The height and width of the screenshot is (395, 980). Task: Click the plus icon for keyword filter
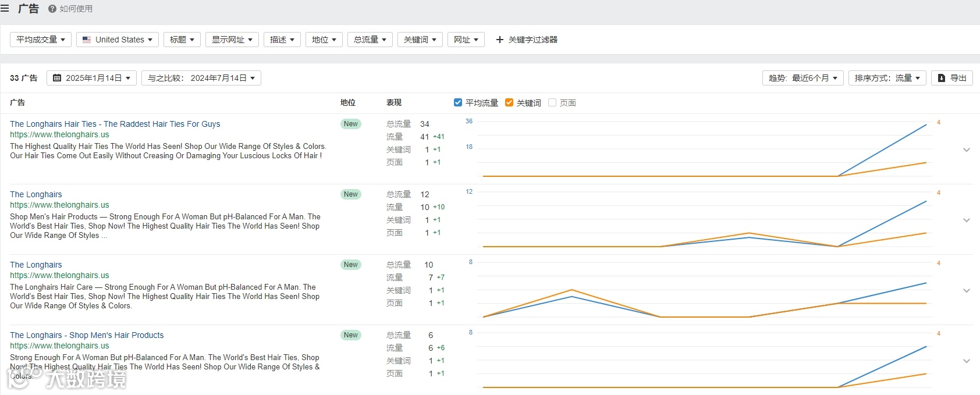tap(499, 40)
